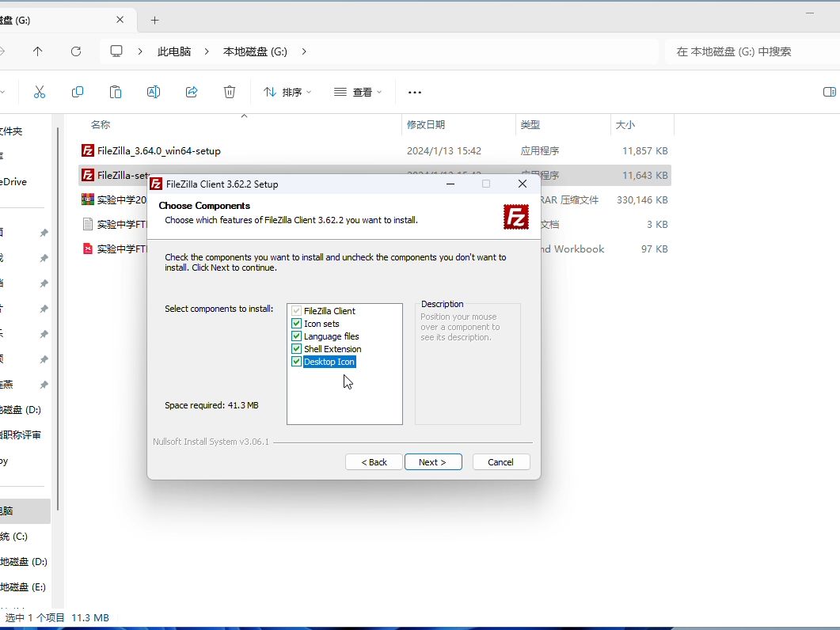Click the Share icon in Explorer toolbar
840x630 pixels.
point(192,92)
